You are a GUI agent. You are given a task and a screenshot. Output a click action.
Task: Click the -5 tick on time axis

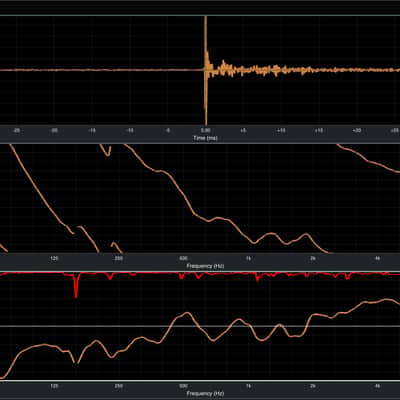pos(168,131)
